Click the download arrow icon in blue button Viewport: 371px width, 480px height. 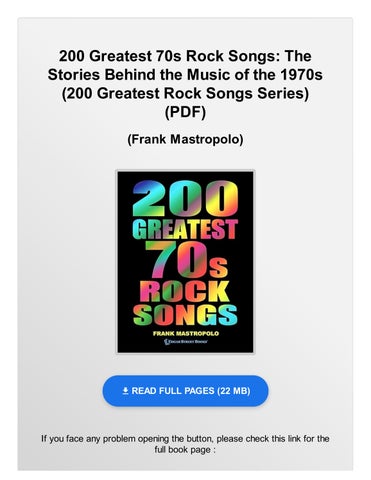[x=125, y=391]
